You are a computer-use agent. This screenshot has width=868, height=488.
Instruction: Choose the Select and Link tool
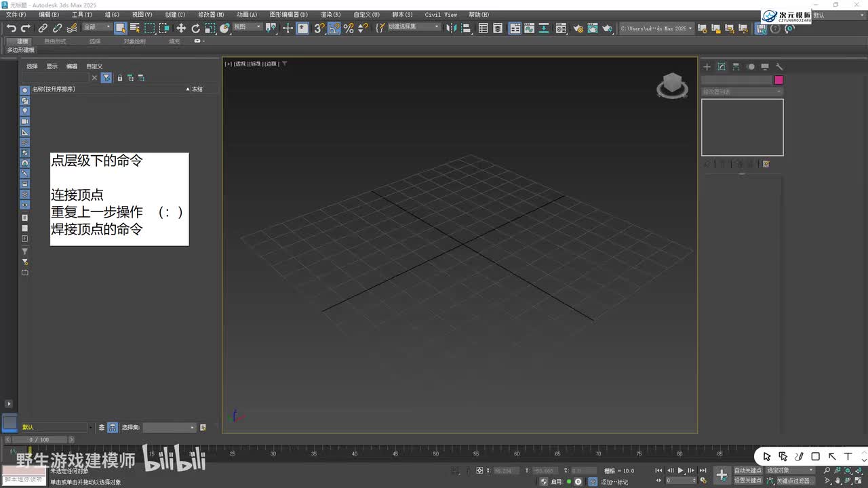43,28
